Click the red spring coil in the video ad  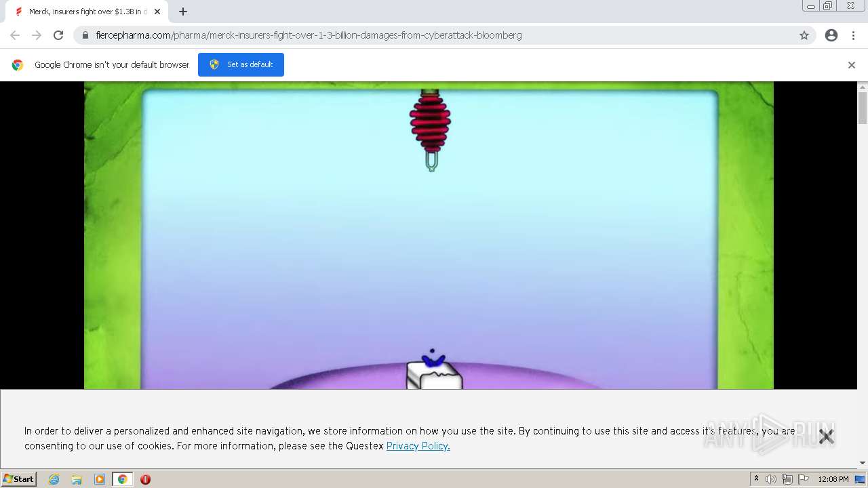click(x=430, y=122)
